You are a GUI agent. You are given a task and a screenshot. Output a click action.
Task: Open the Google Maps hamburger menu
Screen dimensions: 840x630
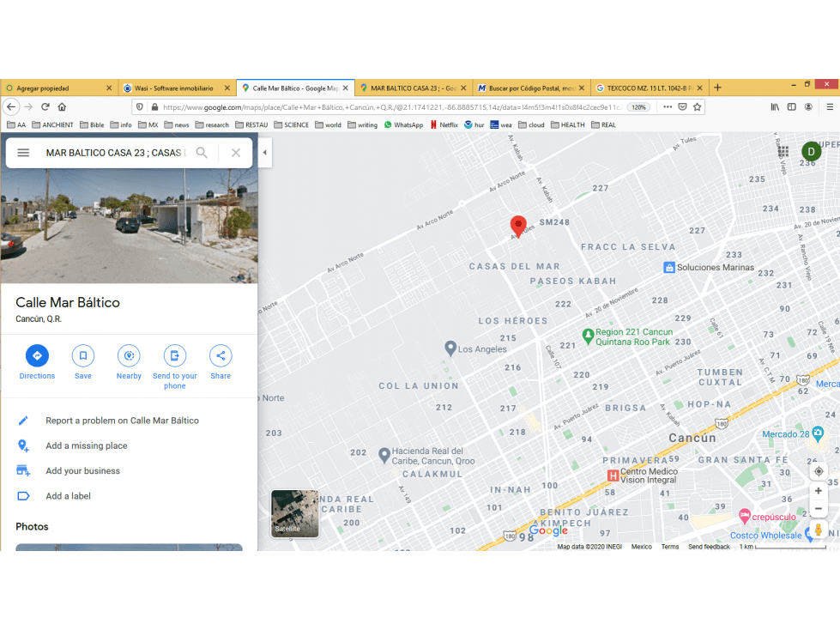(23, 153)
